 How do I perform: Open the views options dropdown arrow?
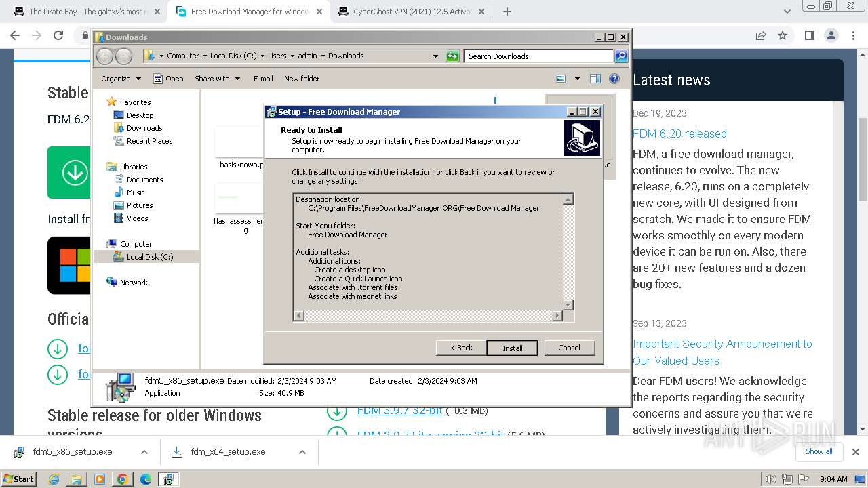pyautogui.click(x=577, y=79)
